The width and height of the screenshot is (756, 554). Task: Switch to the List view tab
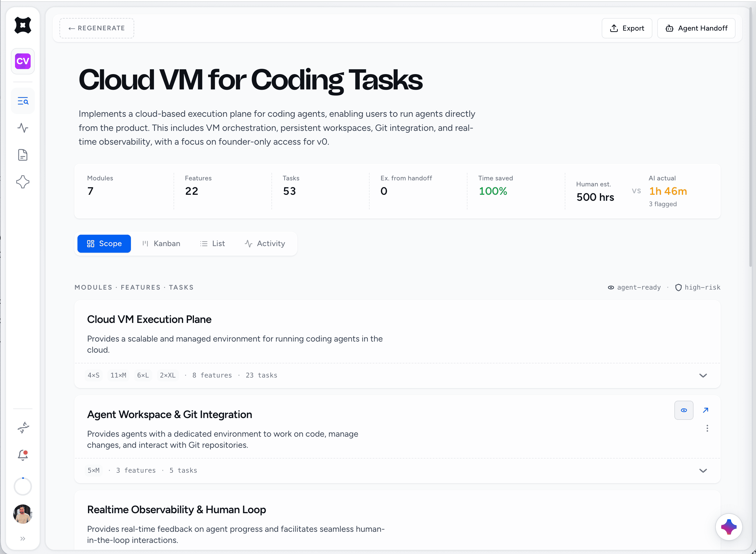pos(212,243)
